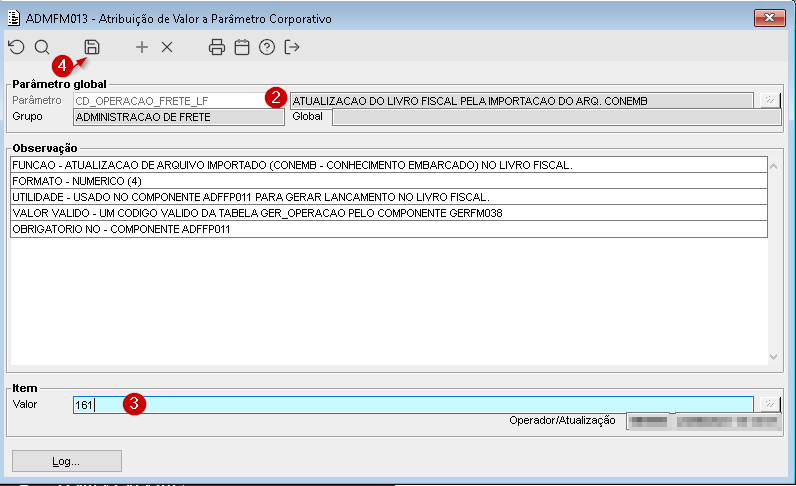
Task: Open help with question mark icon
Action: click(267, 47)
